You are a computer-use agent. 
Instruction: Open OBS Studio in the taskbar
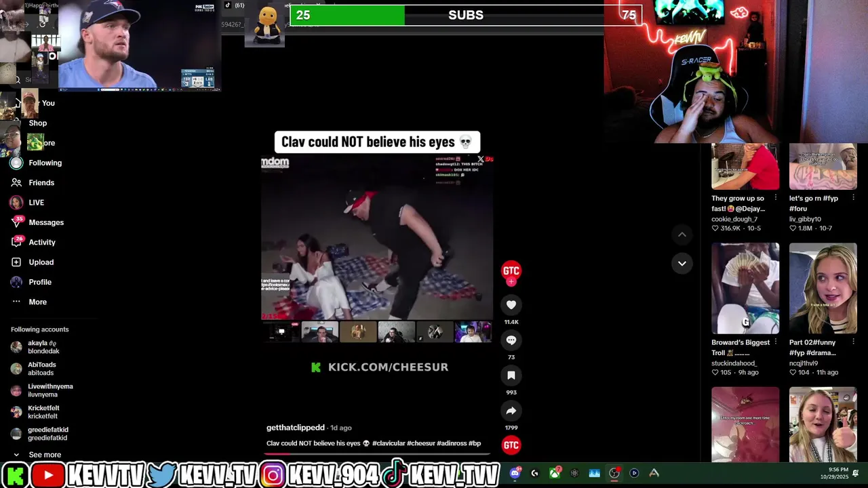click(x=614, y=473)
